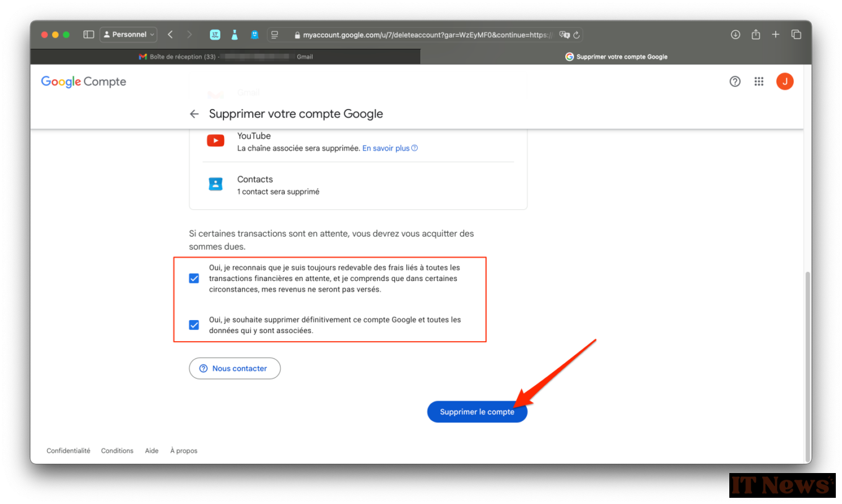The image size is (842, 504).
Task: Click the Safari share icon
Action: pyautogui.click(x=756, y=35)
